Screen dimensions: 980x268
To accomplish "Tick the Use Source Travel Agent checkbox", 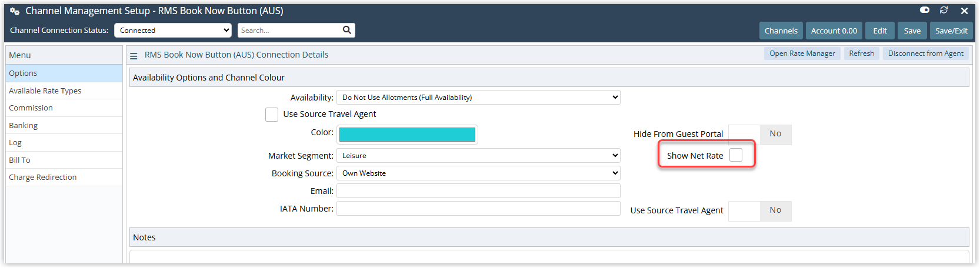I will tap(272, 115).
